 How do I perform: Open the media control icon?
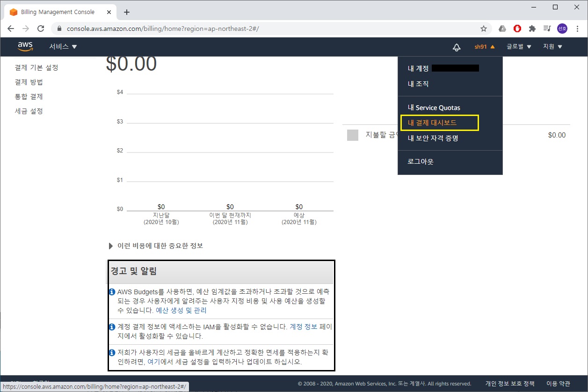[x=547, y=29]
